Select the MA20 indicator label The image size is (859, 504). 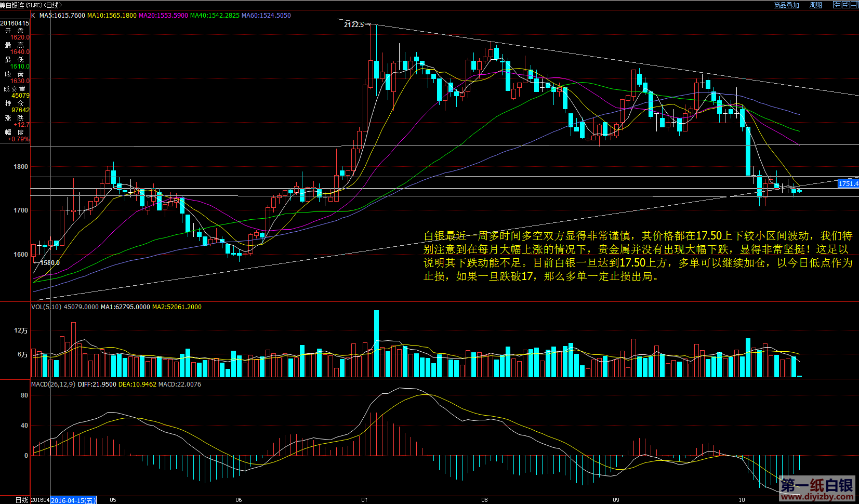[x=163, y=16]
